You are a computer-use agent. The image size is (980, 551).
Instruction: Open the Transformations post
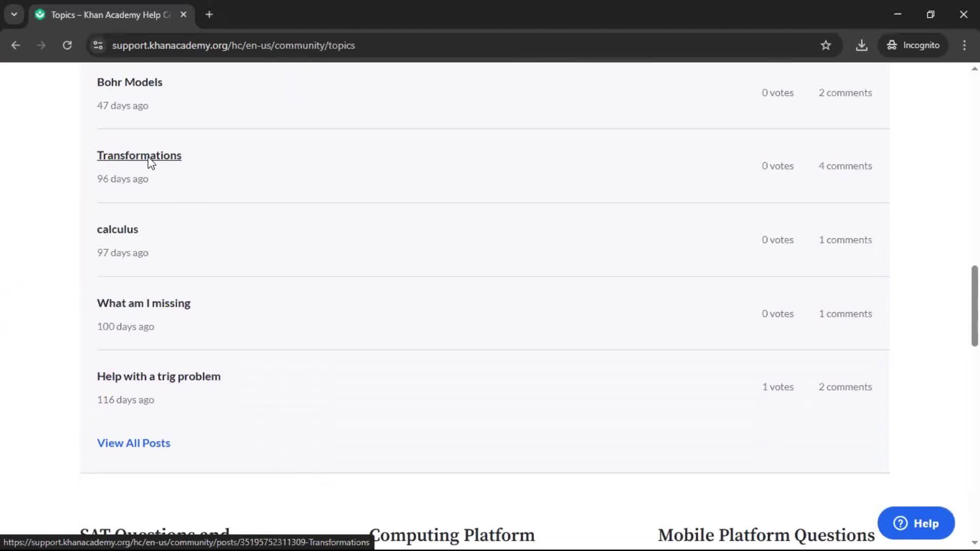tap(139, 156)
